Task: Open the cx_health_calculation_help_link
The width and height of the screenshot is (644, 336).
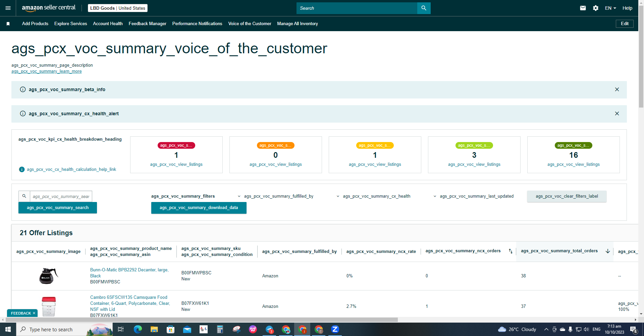Action: click(71, 170)
